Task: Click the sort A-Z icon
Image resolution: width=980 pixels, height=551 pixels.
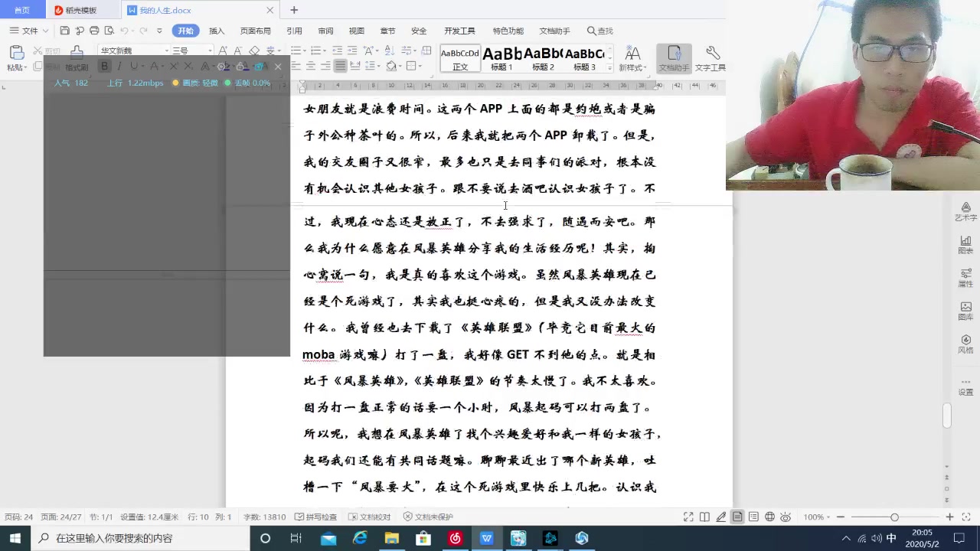Action: pos(388,51)
